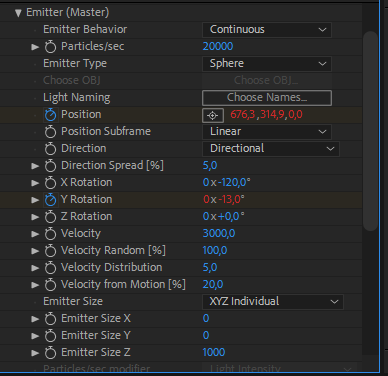Open the Emitter Behavior Continuous dropdown
This screenshot has width=388, height=376.
coord(267,30)
